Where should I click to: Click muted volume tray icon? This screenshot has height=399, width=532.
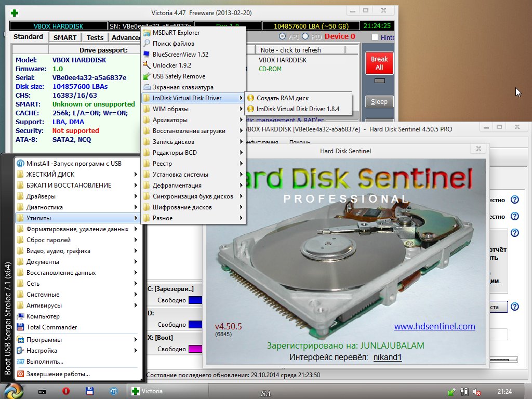pos(476,392)
